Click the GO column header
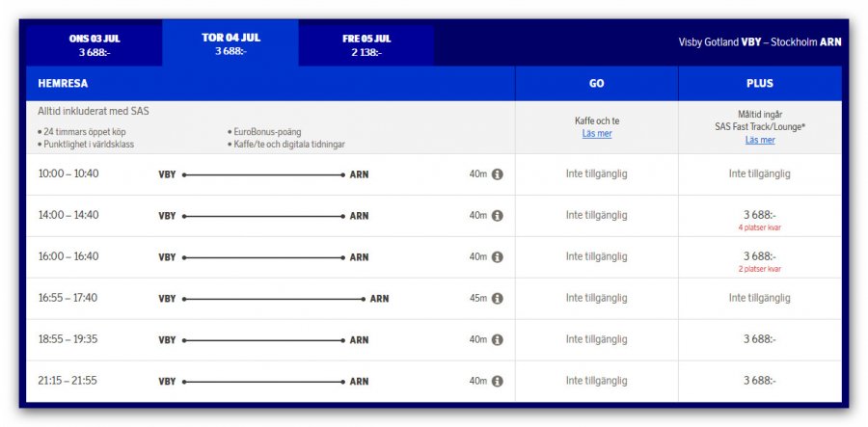 point(596,84)
